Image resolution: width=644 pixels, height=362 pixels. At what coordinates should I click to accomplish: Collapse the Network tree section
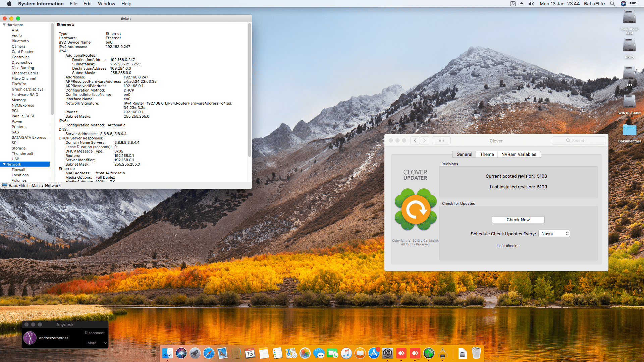point(4,164)
